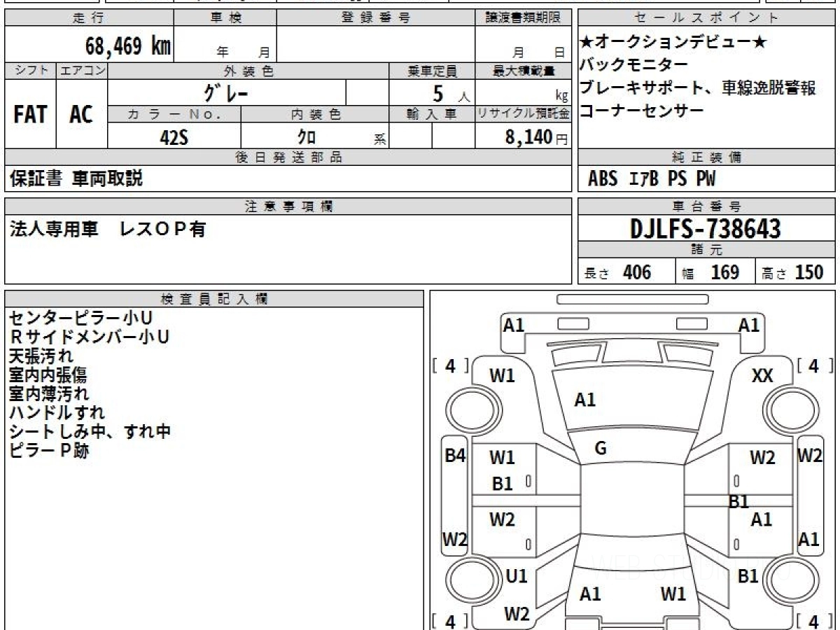The height and width of the screenshot is (630, 840).
Task: Click the 諸元 header
Action: [706, 250]
